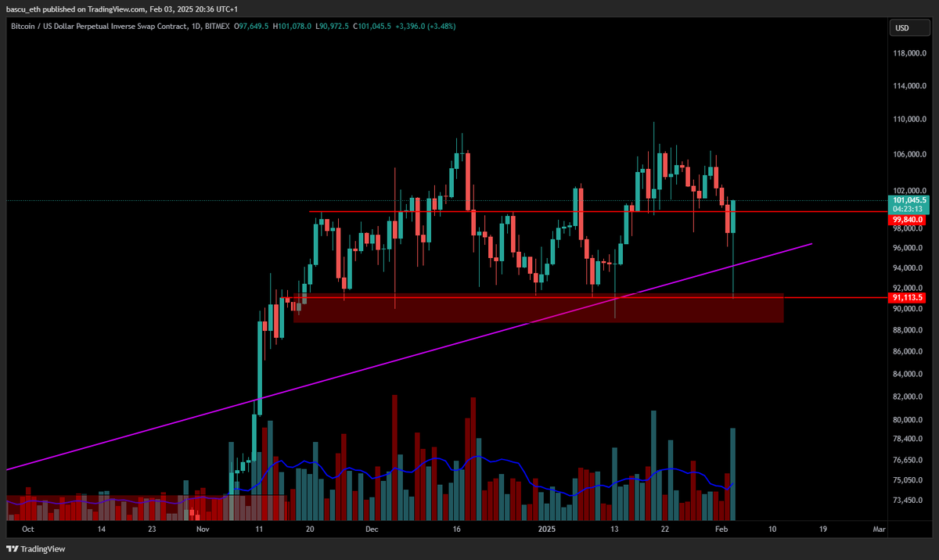Select the dark red support zone rectangle

[x=538, y=308]
